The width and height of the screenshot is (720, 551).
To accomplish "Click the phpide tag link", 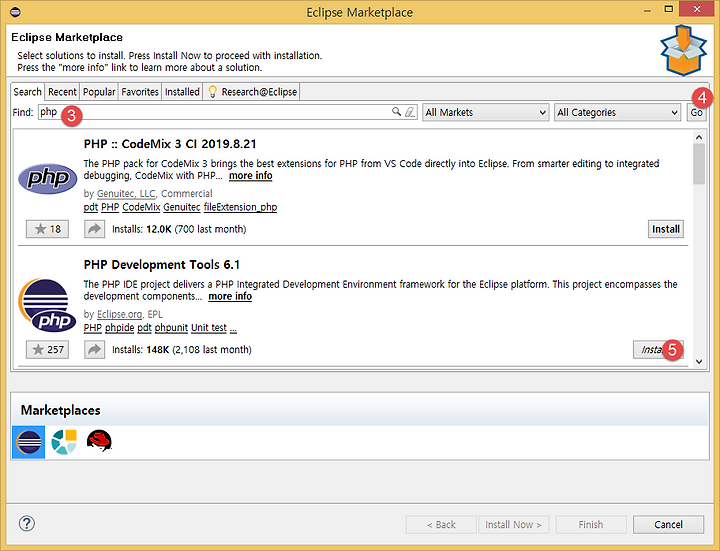I will click(119, 328).
